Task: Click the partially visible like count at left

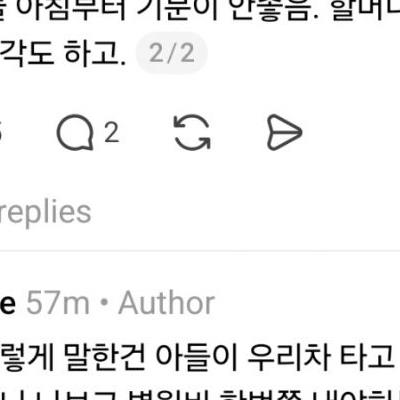Action: click(x=1, y=132)
